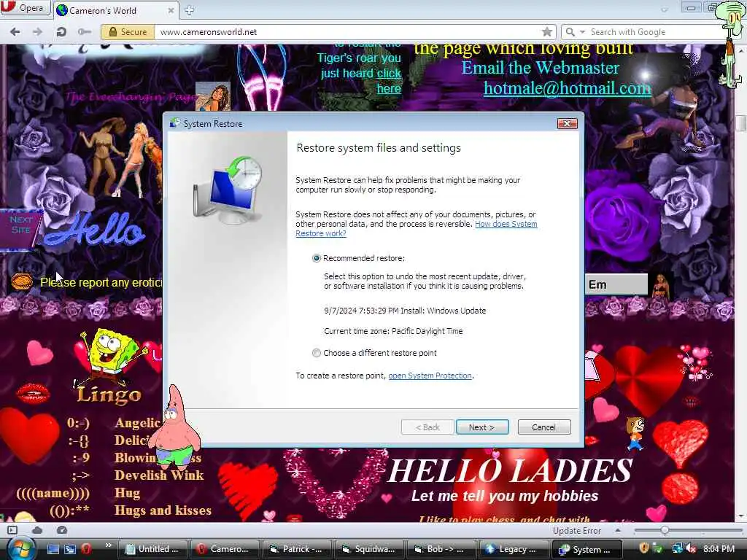
Task: Switch to Cameron's World Opera taskbar button
Action: (225, 549)
